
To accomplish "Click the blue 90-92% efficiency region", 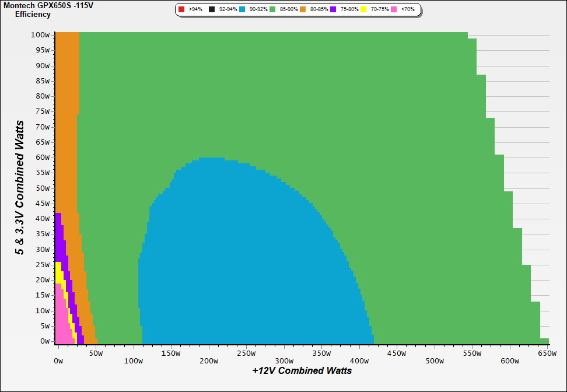I will [233, 262].
